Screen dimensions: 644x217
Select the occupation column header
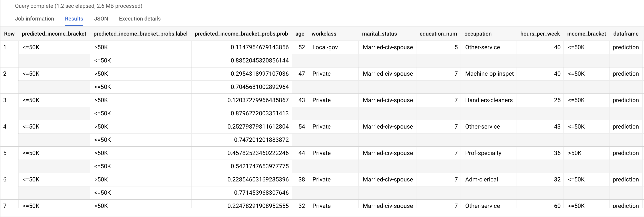pos(478,34)
